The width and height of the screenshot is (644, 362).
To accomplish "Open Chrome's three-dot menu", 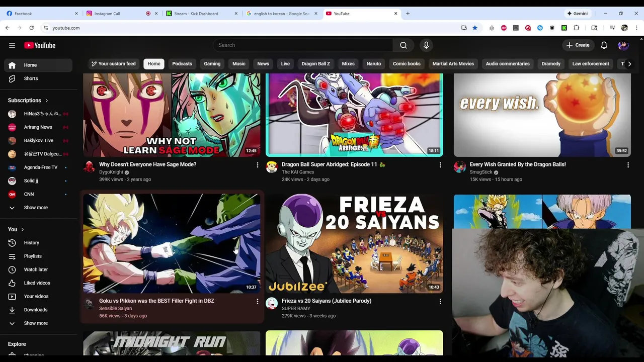I will 636,28.
